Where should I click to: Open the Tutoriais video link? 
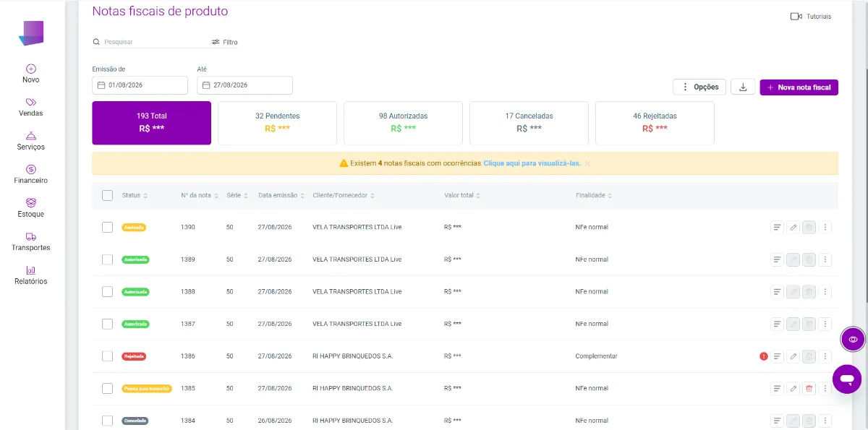811,16
